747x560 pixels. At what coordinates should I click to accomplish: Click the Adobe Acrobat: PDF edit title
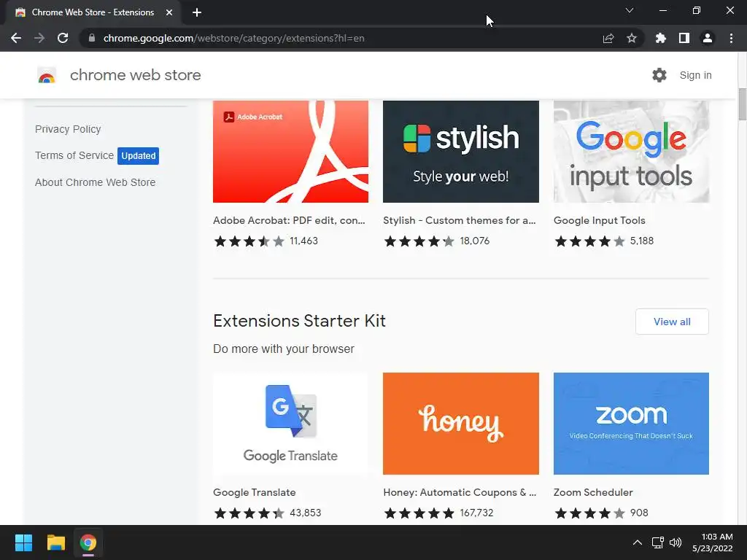pos(289,220)
